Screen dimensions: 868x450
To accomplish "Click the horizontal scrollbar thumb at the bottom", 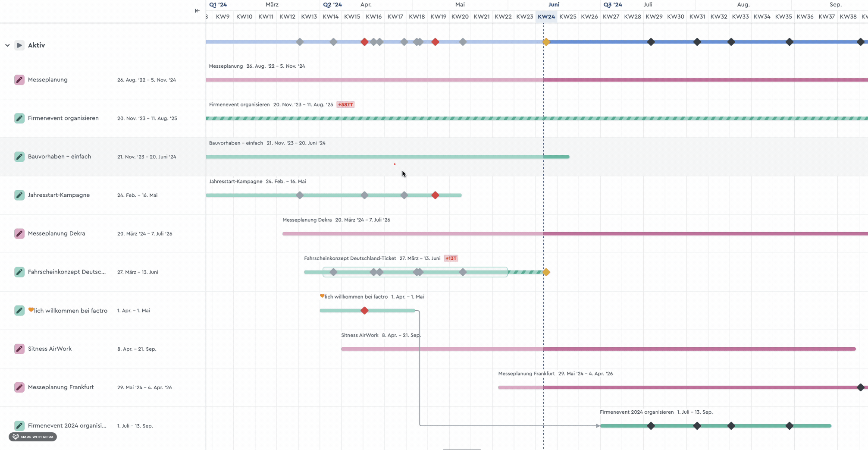I will [462, 449].
